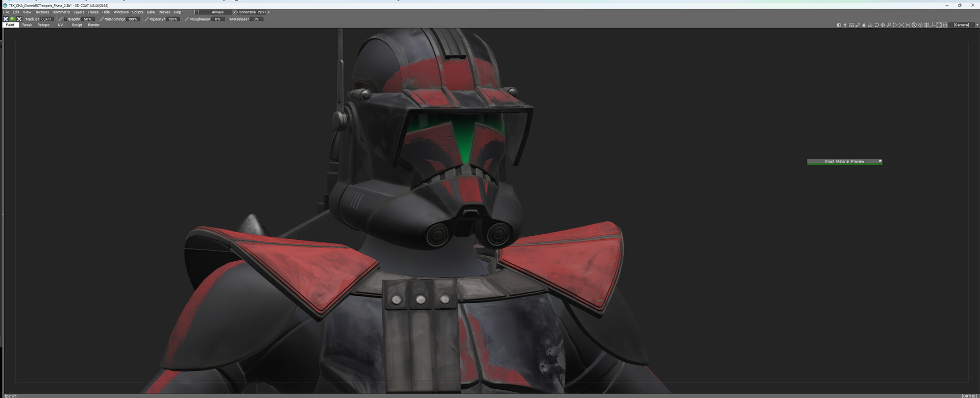The image size is (980, 398).
Task: Click the magnifier zoom camera icon
Action: pos(889,25)
